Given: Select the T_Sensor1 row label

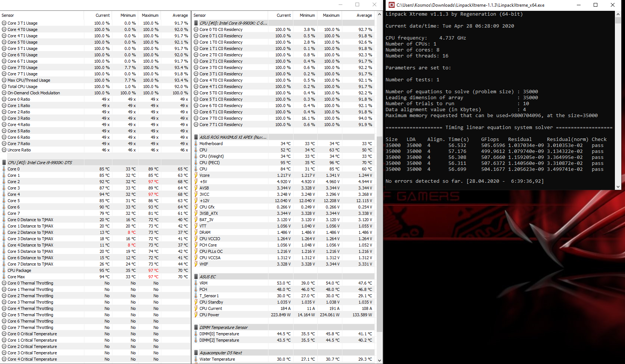Looking at the screenshot, I should pyautogui.click(x=209, y=296).
